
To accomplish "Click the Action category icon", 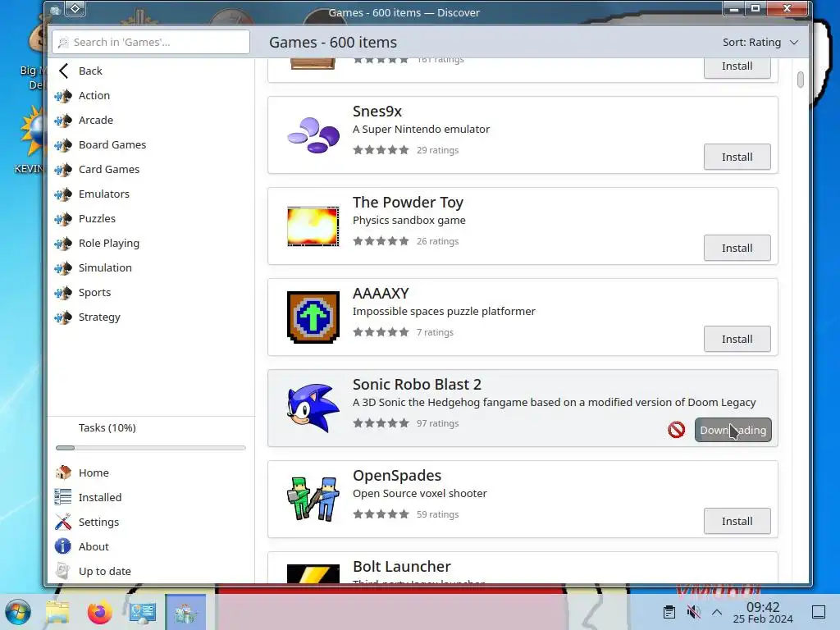I will click(63, 96).
